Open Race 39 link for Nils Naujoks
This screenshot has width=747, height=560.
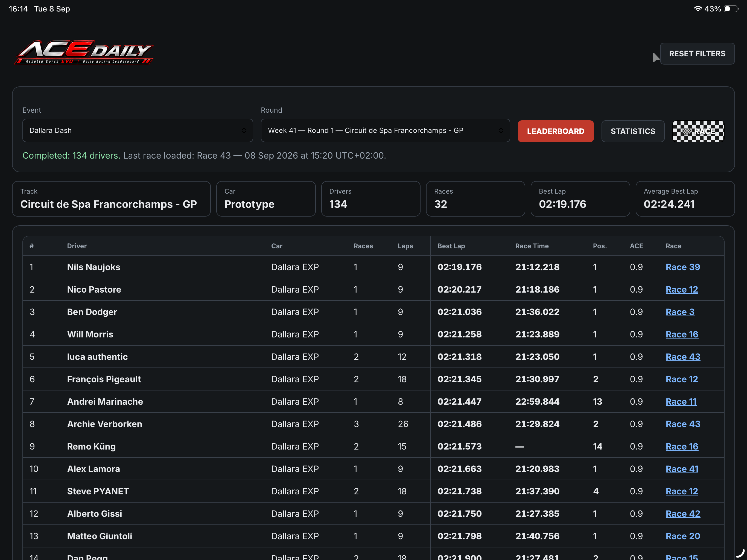(x=683, y=267)
